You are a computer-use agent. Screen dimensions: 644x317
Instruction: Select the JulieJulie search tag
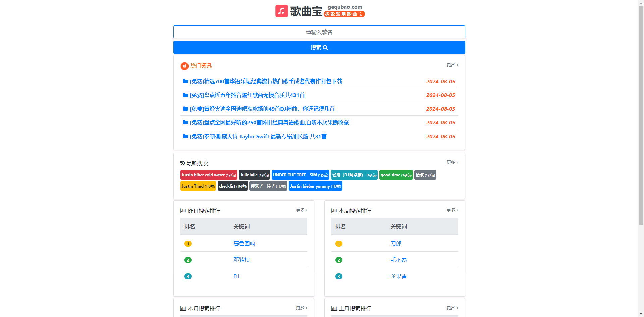tap(254, 175)
